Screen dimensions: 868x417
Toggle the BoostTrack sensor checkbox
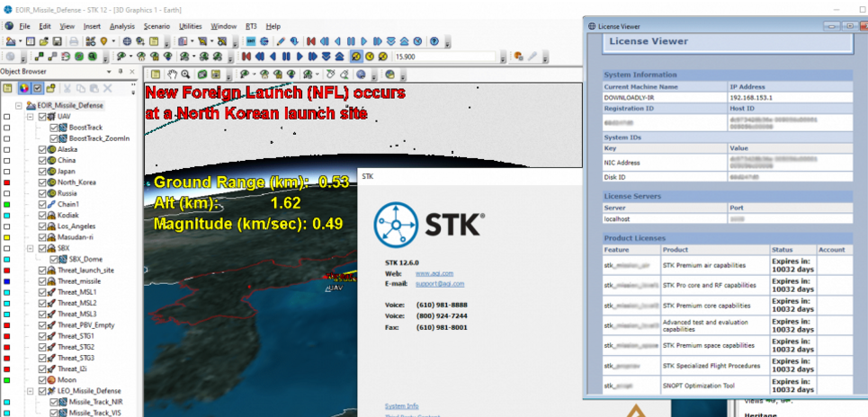pos(54,128)
